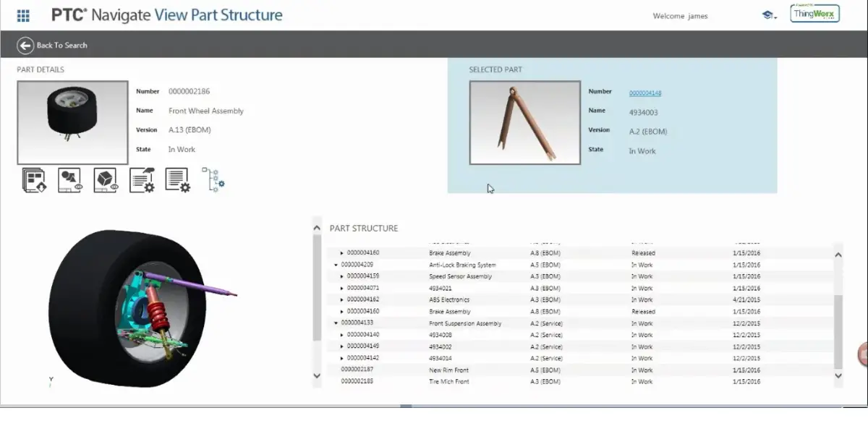
Task: Click the A.5 (EBOM) version for New Rim Front
Action: pyautogui.click(x=545, y=370)
